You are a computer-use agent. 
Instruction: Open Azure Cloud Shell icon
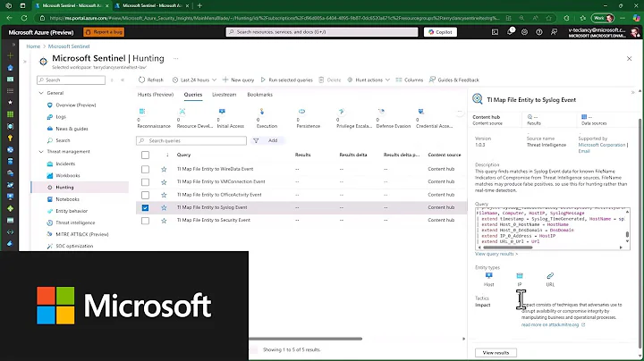pos(495,32)
